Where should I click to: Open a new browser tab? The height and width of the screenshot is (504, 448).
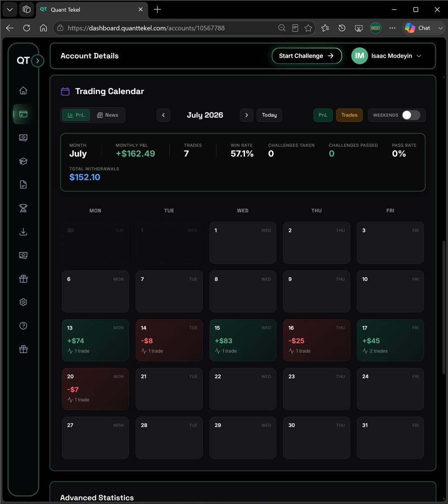click(158, 9)
